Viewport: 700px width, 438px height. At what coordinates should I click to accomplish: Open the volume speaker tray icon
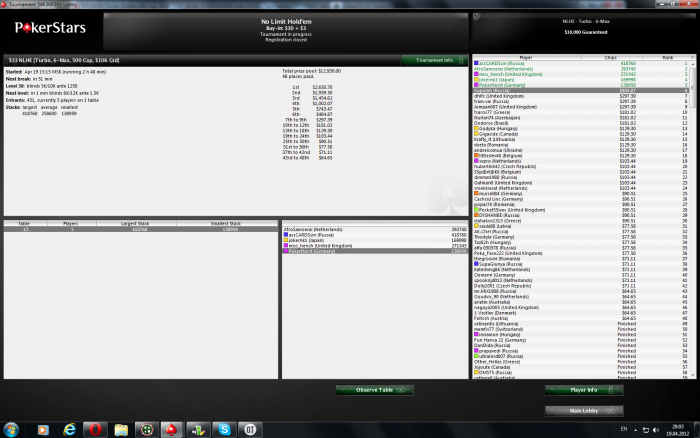[x=656, y=430]
